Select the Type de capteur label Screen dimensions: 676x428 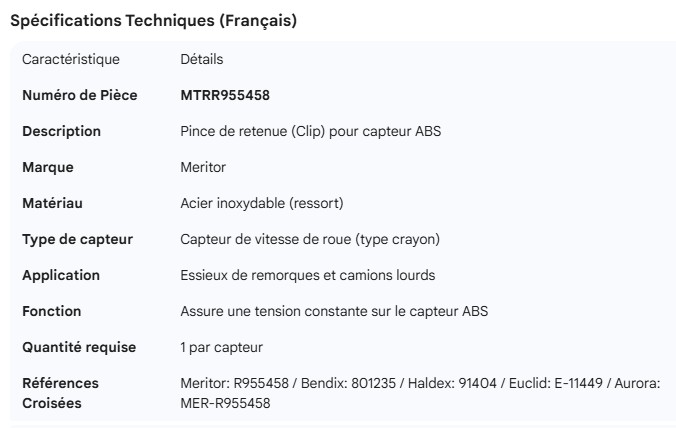pos(77,240)
